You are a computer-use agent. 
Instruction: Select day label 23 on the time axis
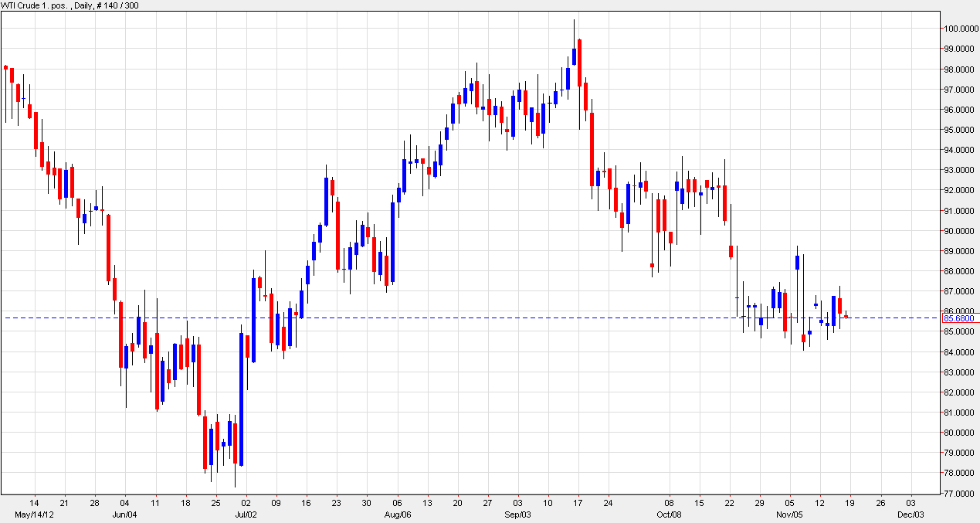coord(336,501)
